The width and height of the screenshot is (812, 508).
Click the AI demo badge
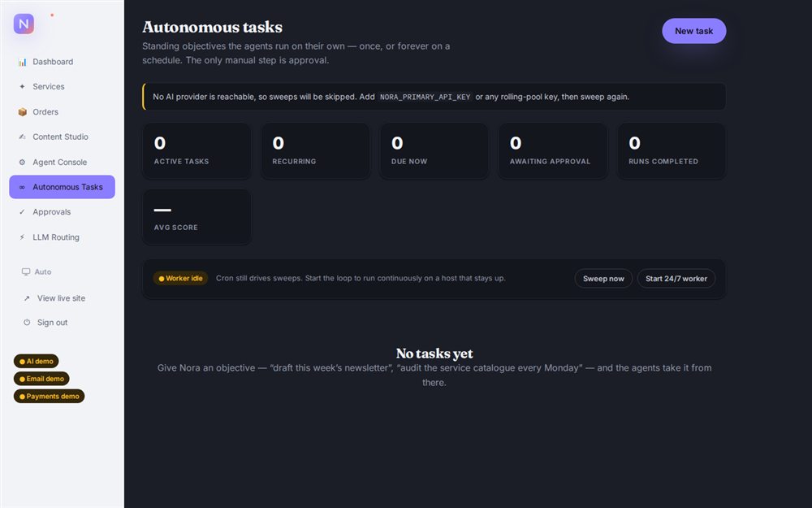coord(37,362)
